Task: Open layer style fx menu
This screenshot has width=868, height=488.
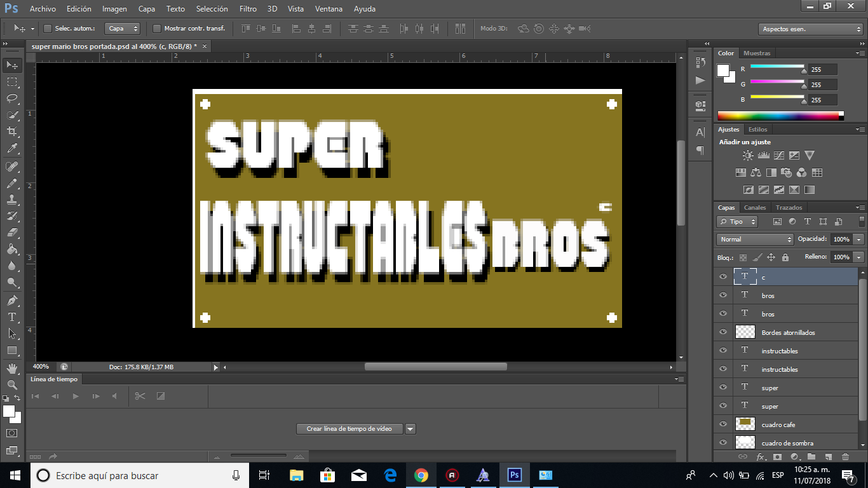Action: pyautogui.click(x=761, y=456)
